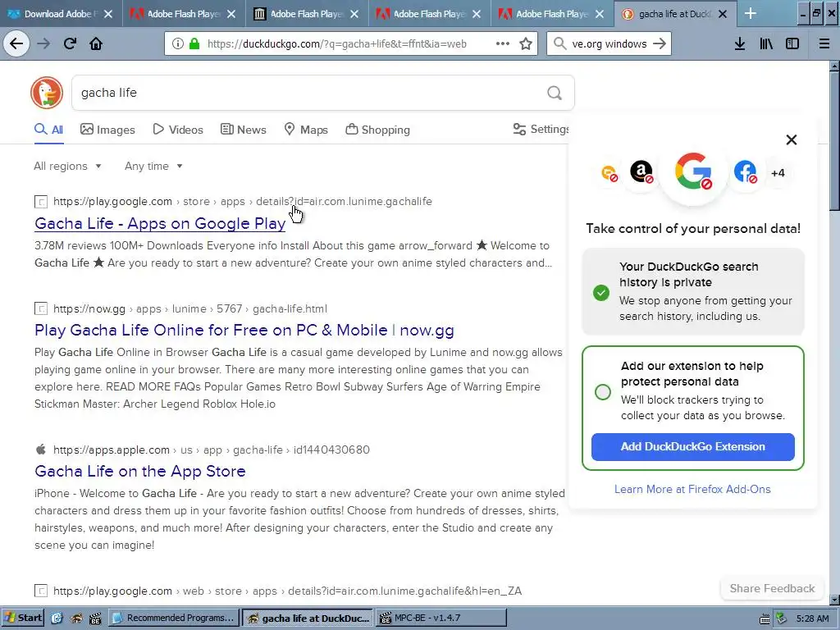Close the gacha life DuckDuckGo tab
Screen dimensions: 840x630
coord(723,14)
